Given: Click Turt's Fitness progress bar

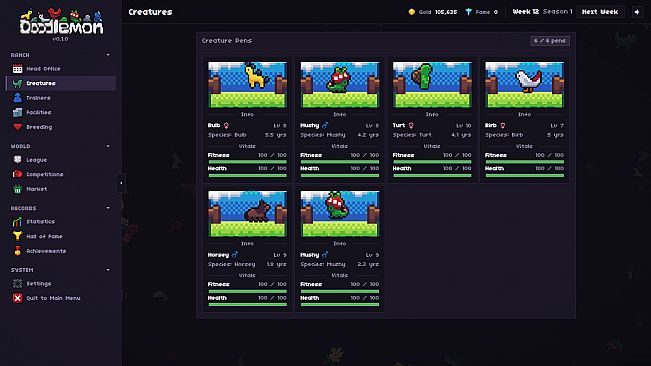Looking at the screenshot, I should pyautogui.click(x=432, y=162).
